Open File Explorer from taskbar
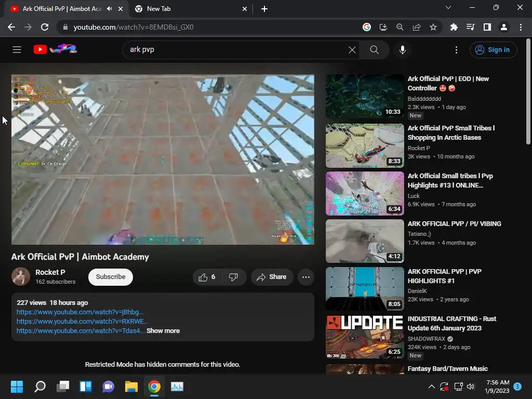 point(131,387)
